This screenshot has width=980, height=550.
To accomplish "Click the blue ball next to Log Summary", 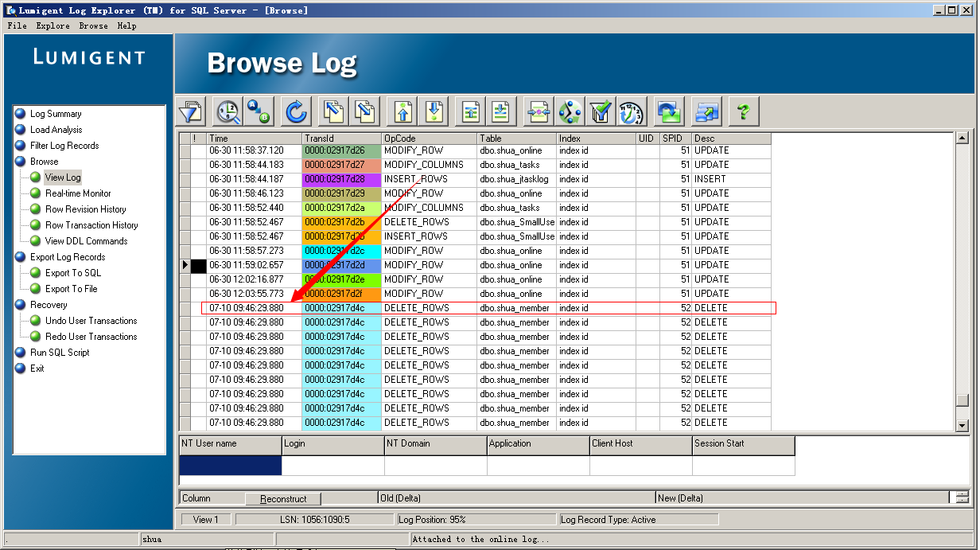I will pyautogui.click(x=21, y=114).
